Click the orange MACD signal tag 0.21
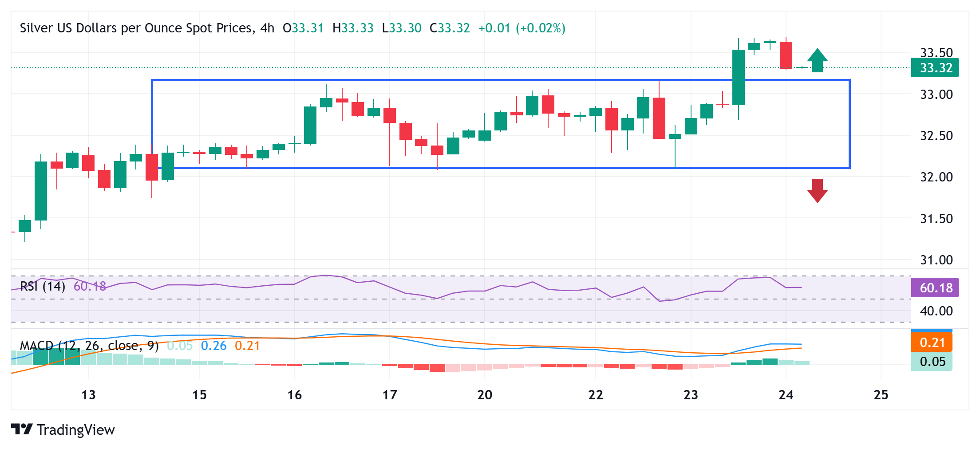This screenshot has width=980, height=449. click(x=932, y=343)
